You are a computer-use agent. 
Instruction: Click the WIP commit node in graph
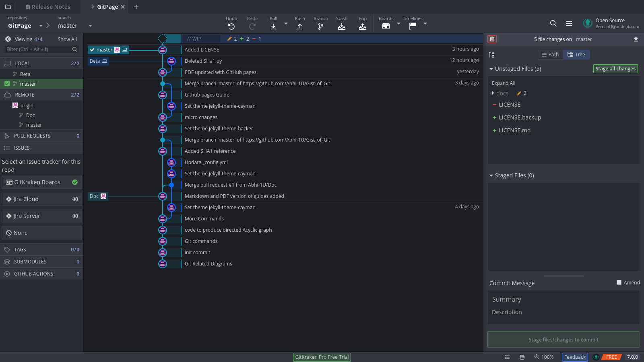tap(163, 39)
